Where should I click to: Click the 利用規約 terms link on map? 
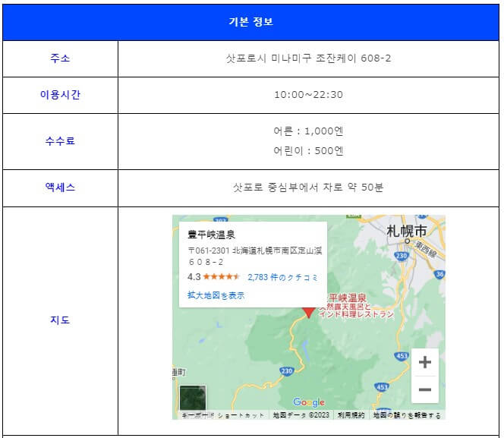tap(351, 415)
